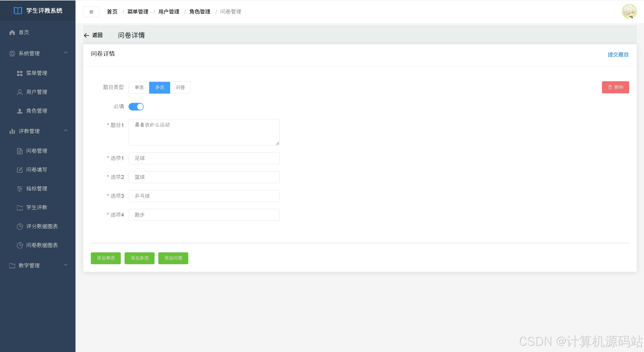Viewport: 644px width, 352px height.
Task: Toggle the sidebar collapse hamburger button
Action: [x=91, y=12]
